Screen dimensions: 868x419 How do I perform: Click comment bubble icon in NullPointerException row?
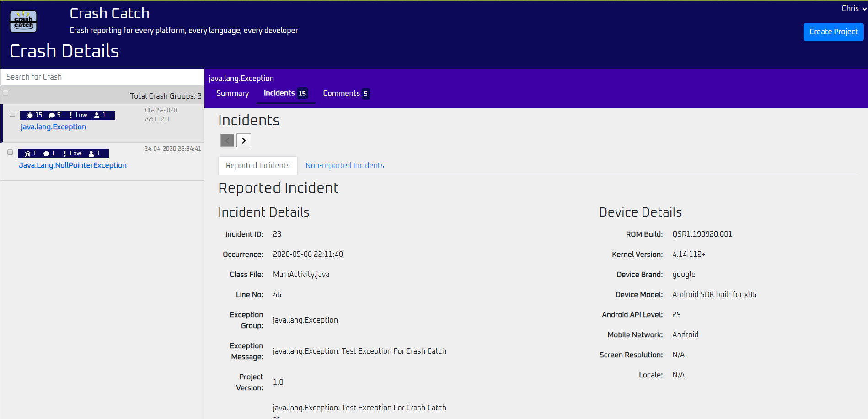tap(46, 154)
